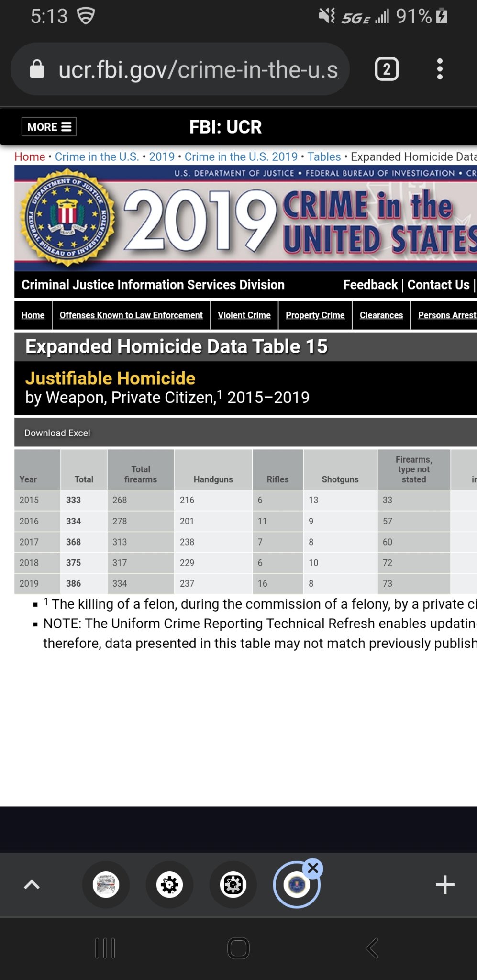Image resolution: width=477 pixels, height=980 pixels.
Task: Switch to first browser tab thumbnail
Action: [106, 885]
